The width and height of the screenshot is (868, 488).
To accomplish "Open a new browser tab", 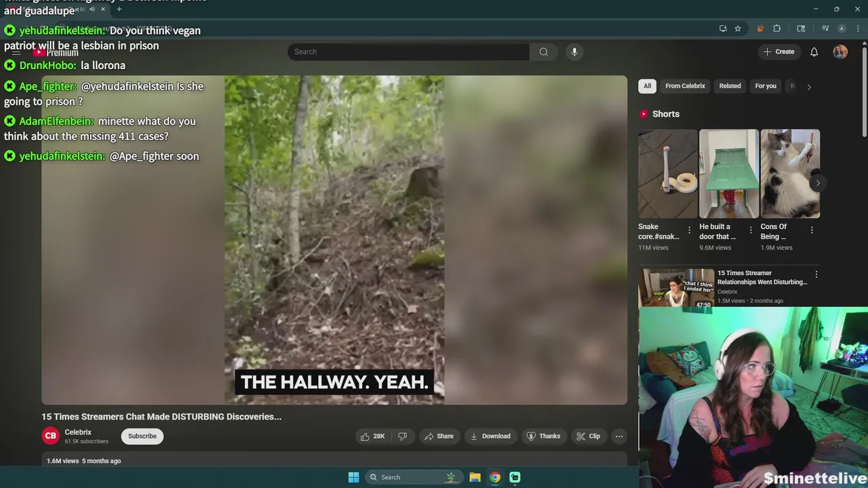I will click(119, 9).
